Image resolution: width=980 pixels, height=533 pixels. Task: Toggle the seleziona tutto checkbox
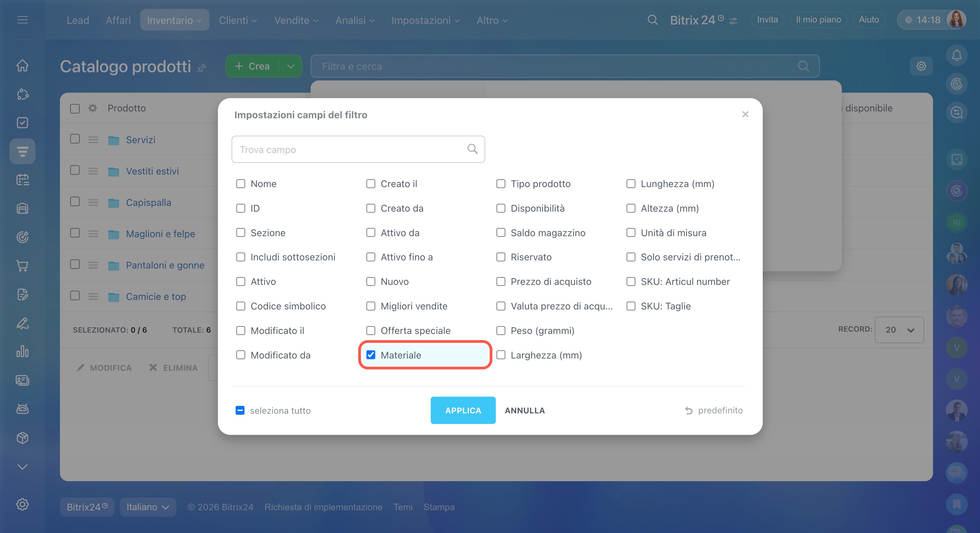[240, 410]
